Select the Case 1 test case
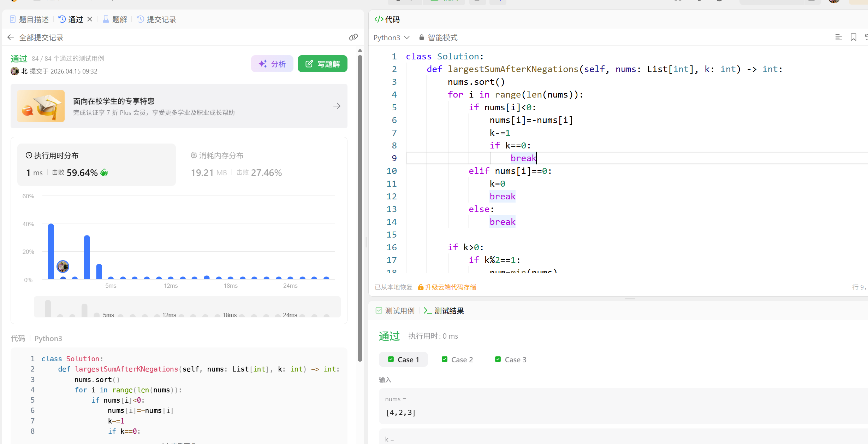 (403, 360)
